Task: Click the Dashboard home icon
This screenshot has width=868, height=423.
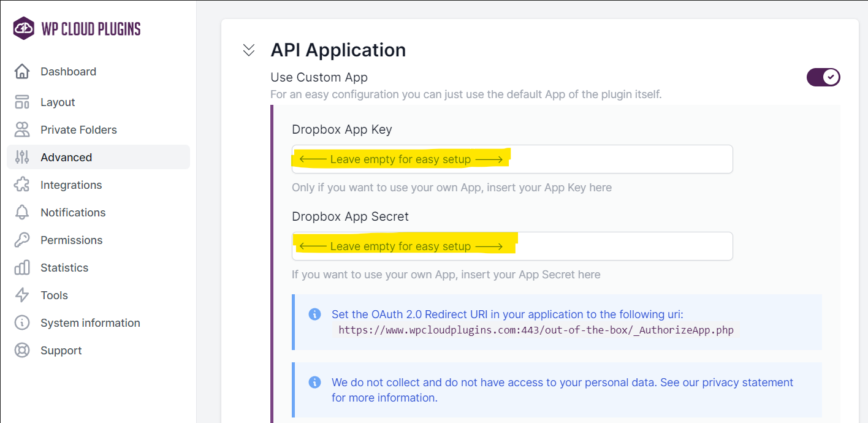Action: click(x=22, y=71)
